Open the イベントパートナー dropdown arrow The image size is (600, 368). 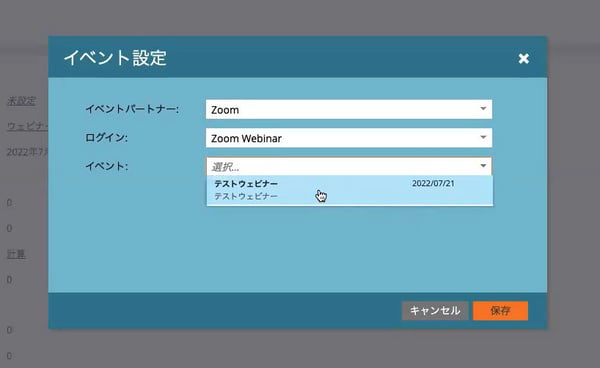coord(483,109)
